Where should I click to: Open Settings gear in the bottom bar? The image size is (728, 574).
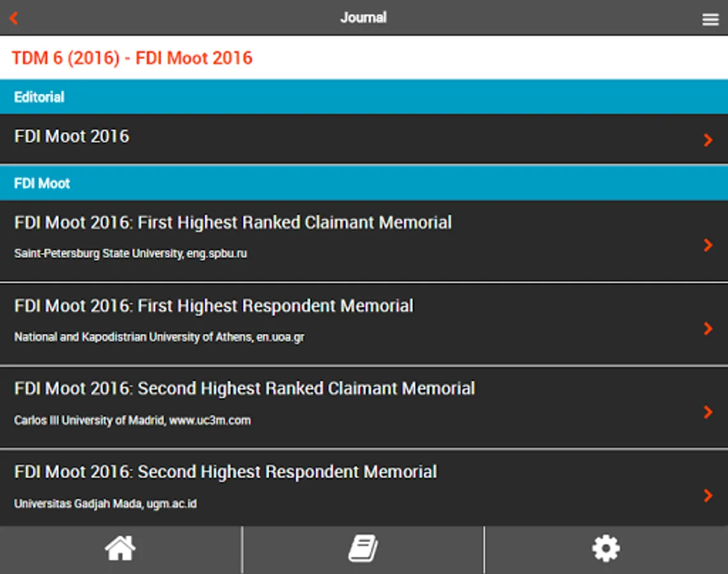click(606, 548)
